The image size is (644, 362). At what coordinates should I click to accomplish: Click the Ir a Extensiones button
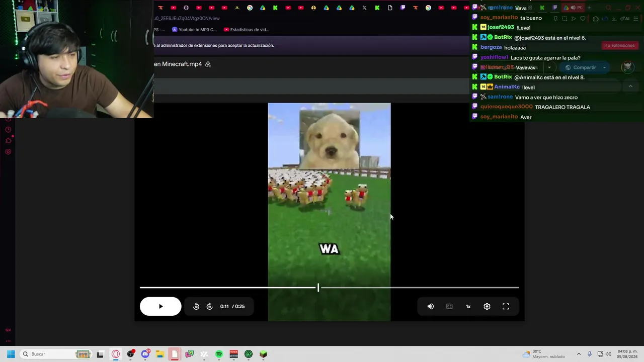619,46
